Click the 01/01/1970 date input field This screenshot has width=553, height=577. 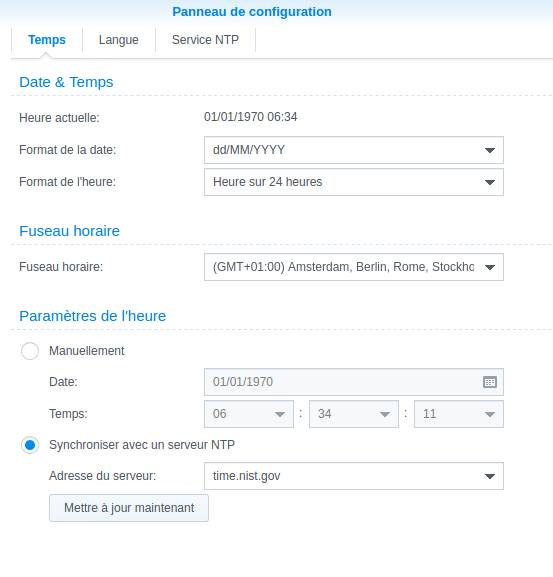click(x=354, y=382)
